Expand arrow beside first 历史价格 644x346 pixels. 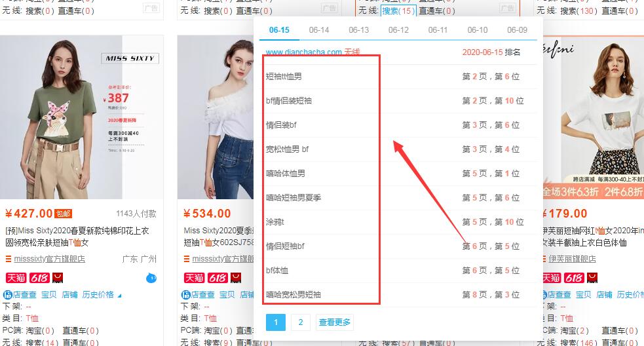pos(119,296)
